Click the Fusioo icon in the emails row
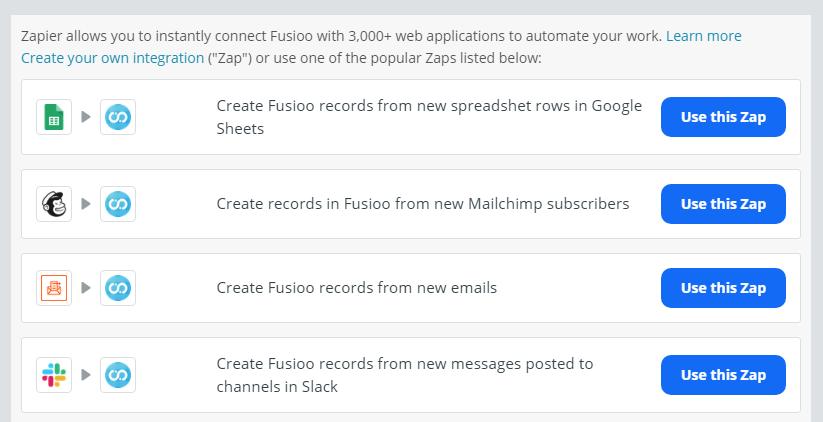This screenshot has width=823, height=422. click(x=118, y=288)
